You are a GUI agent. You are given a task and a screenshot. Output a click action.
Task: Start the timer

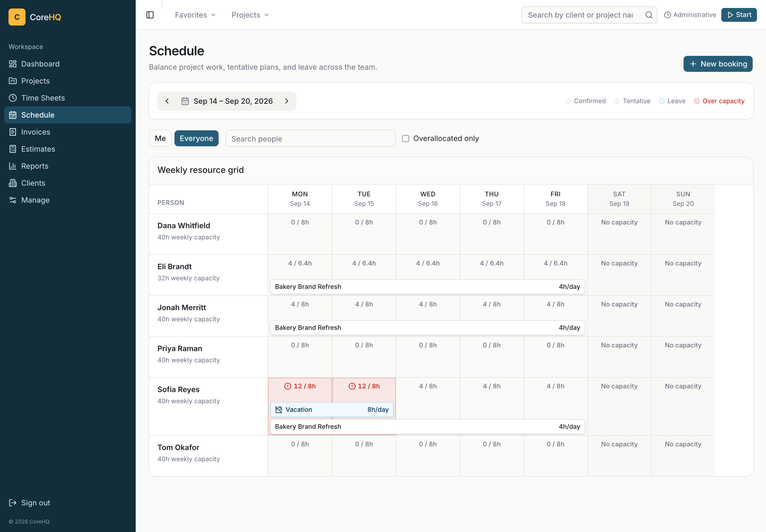[x=739, y=15]
